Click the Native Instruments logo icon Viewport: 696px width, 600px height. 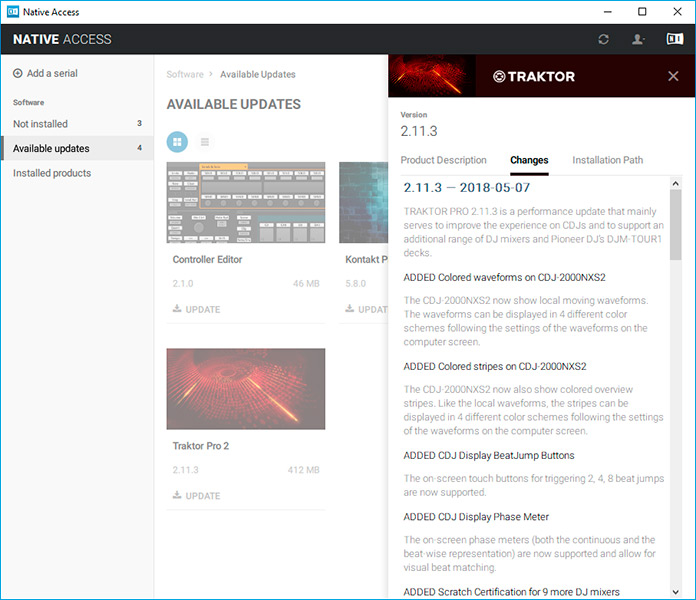point(675,39)
